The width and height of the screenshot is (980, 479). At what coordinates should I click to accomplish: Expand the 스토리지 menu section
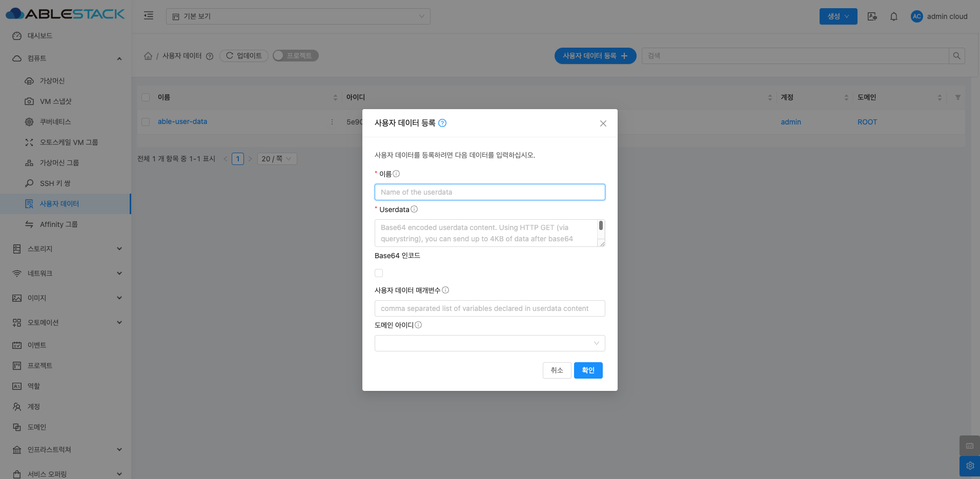point(66,249)
